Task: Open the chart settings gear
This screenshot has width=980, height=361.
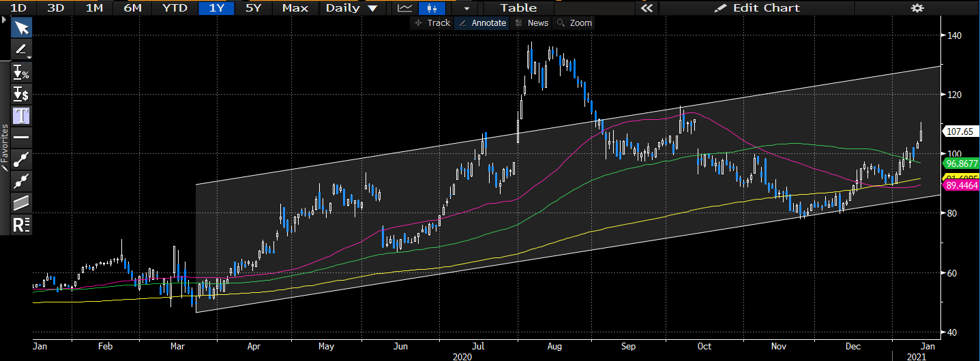Action: (x=917, y=8)
